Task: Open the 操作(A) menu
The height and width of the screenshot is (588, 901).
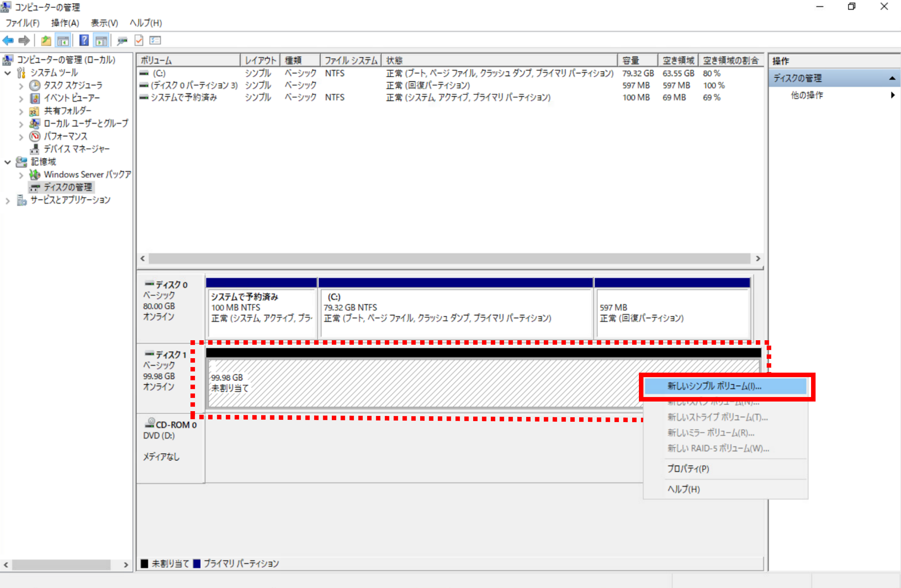Action: (65, 23)
